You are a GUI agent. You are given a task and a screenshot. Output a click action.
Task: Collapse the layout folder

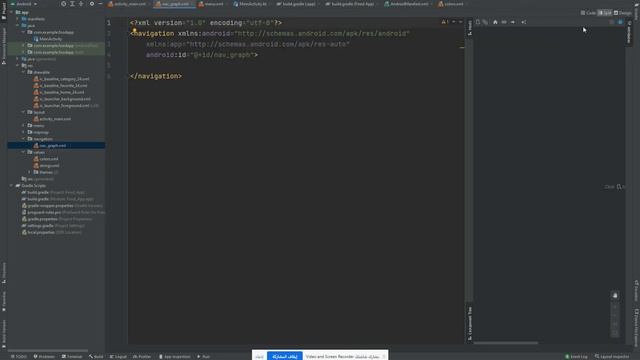(24, 112)
